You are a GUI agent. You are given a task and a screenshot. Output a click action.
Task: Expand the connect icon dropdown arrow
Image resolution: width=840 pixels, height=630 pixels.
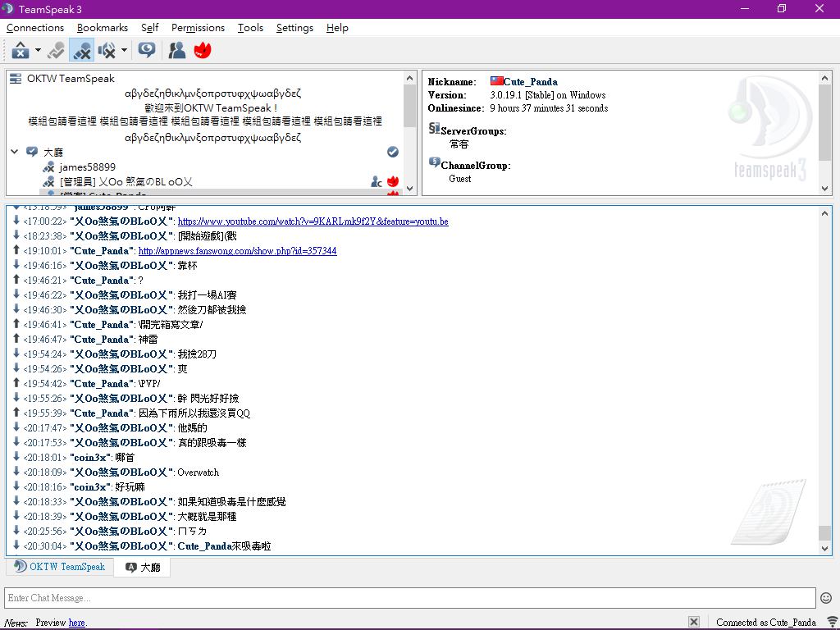pyautogui.click(x=38, y=50)
